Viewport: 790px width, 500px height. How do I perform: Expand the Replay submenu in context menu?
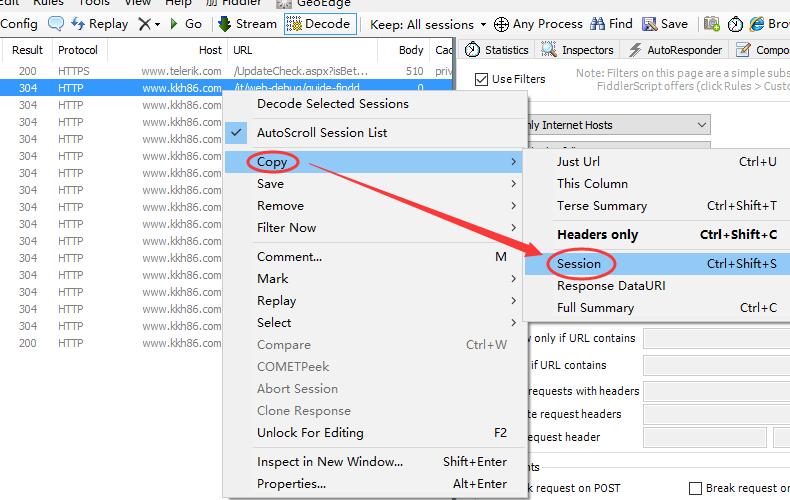pyautogui.click(x=375, y=301)
